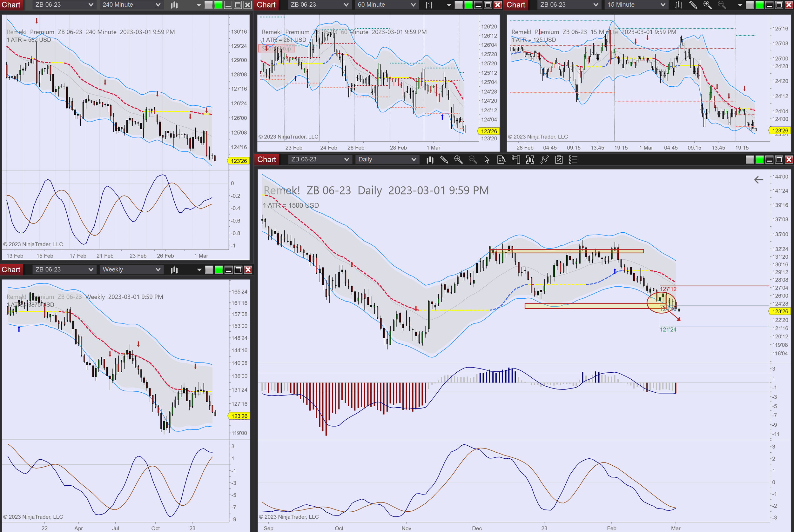Click zoom in icon on 15 Minute chart

[707, 5]
